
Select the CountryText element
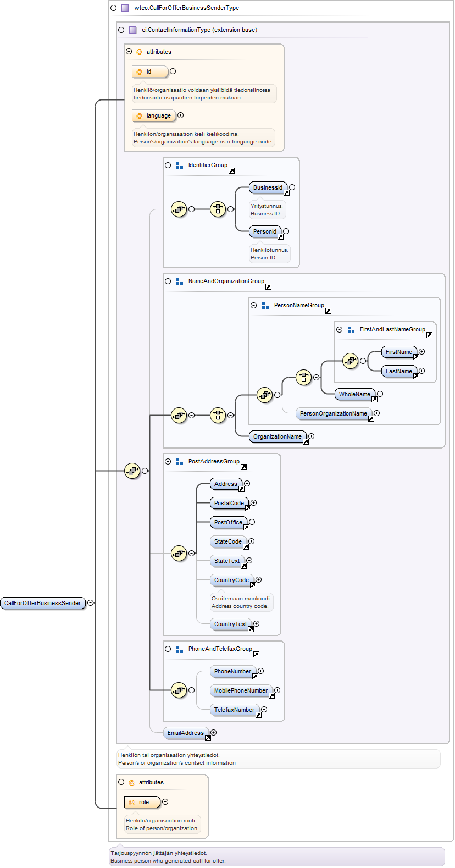point(231,624)
